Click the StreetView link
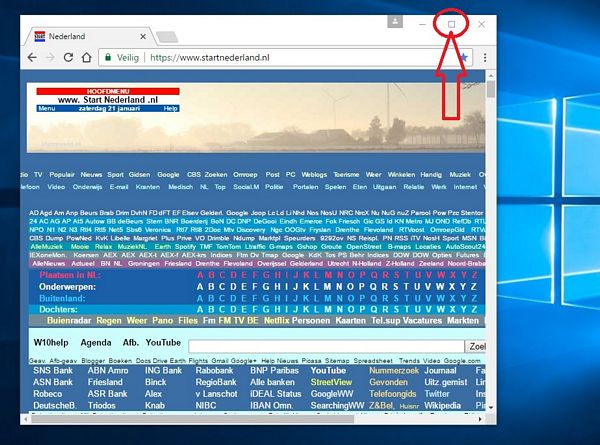Viewport: 600px width, 445px height. tap(331, 382)
